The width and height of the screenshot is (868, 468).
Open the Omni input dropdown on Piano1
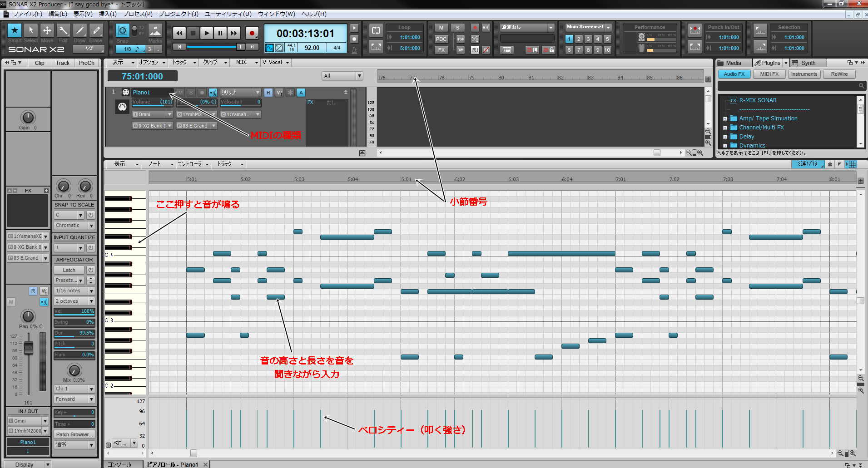pyautogui.click(x=152, y=114)
